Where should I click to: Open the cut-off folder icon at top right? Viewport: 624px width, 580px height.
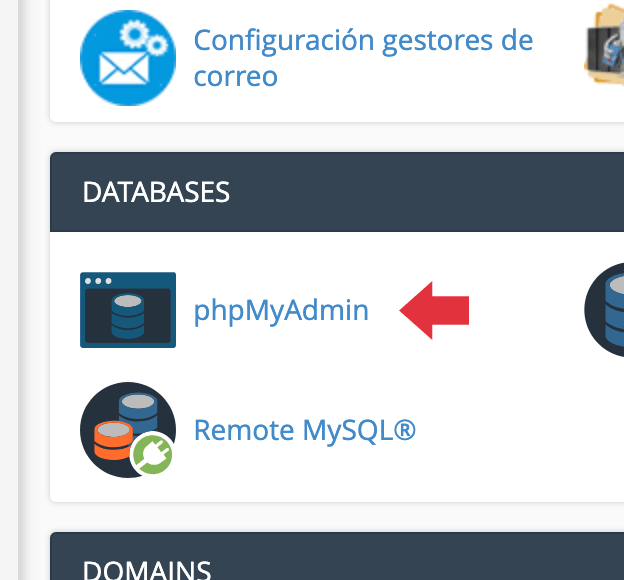click(604, 46)
